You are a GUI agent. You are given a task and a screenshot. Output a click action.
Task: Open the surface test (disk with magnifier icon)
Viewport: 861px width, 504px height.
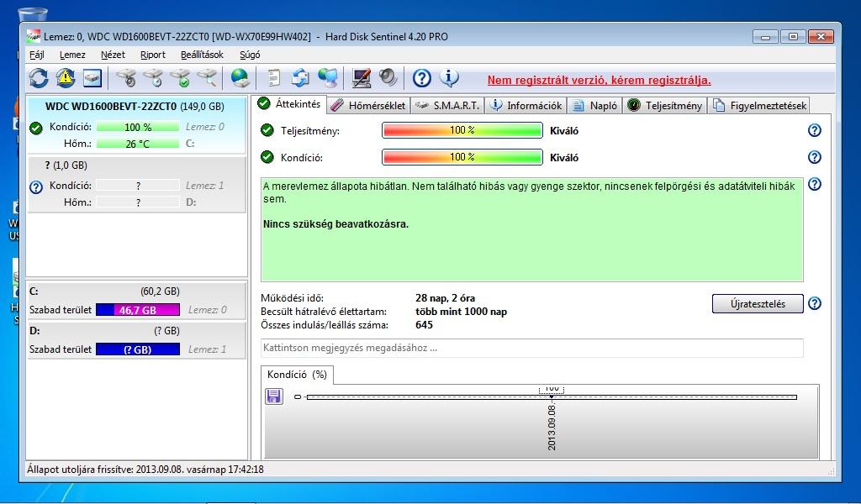coord(207,78)
